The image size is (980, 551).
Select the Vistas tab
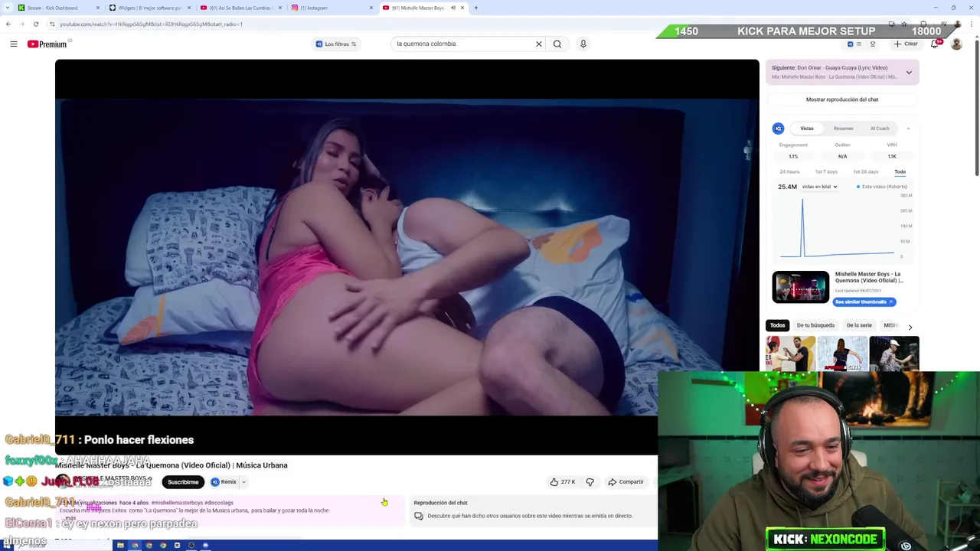coord(807,129)
